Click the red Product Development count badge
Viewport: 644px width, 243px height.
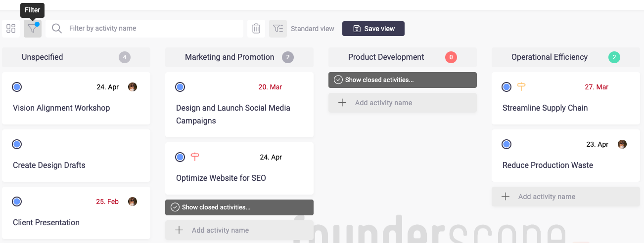pyautogui.click(x=451, y=57)
